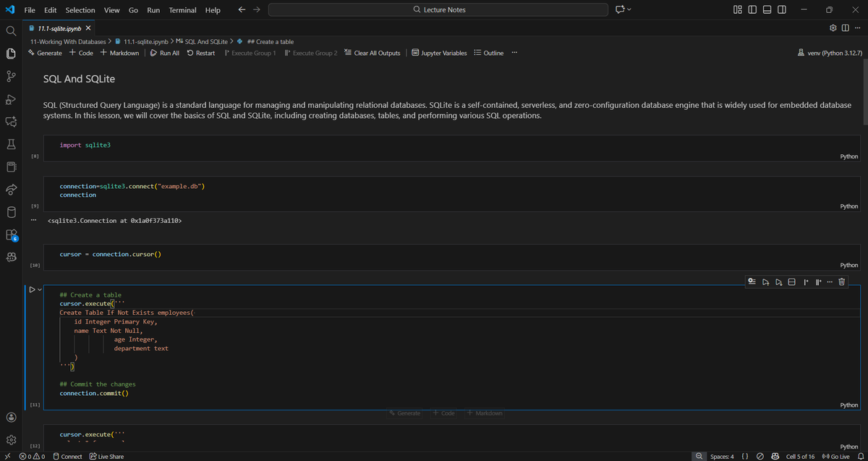The width and height of the screenshot is (868, 461).
Task: Select the 11.1-sqlite.ipynb tab
Action: (59, 28)
